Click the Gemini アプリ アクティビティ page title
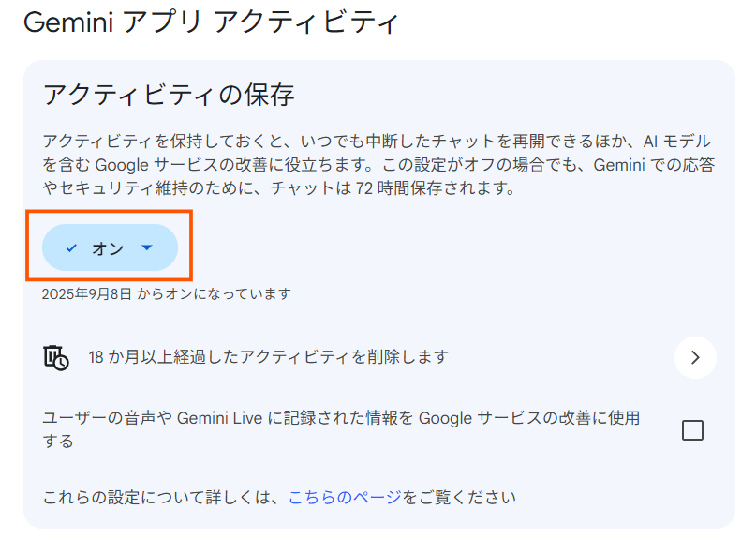 click(210, 23)
